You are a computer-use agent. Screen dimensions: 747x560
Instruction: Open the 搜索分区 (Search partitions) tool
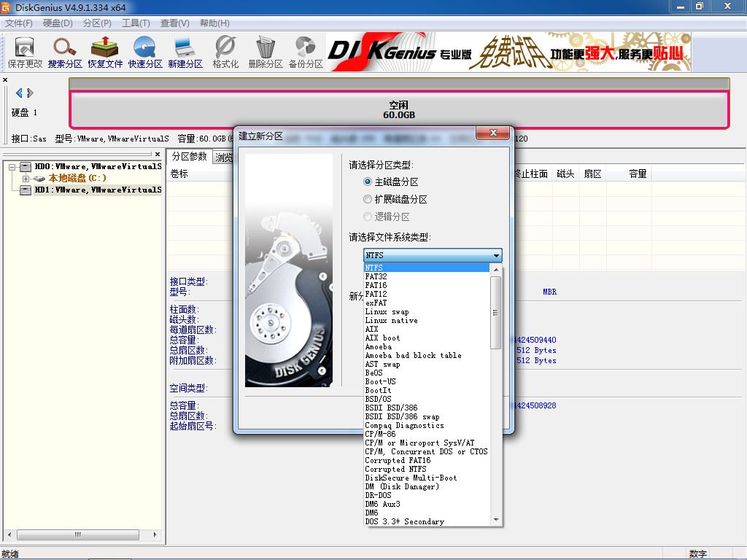(x=65, y=52)
